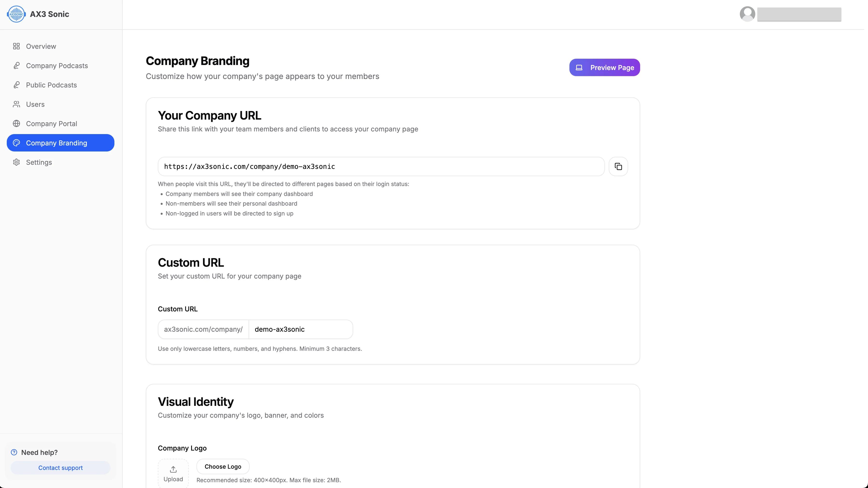Click the Contact support link
Screen dimensions: 868x488
pyautogui.click(x=60, y=468)
